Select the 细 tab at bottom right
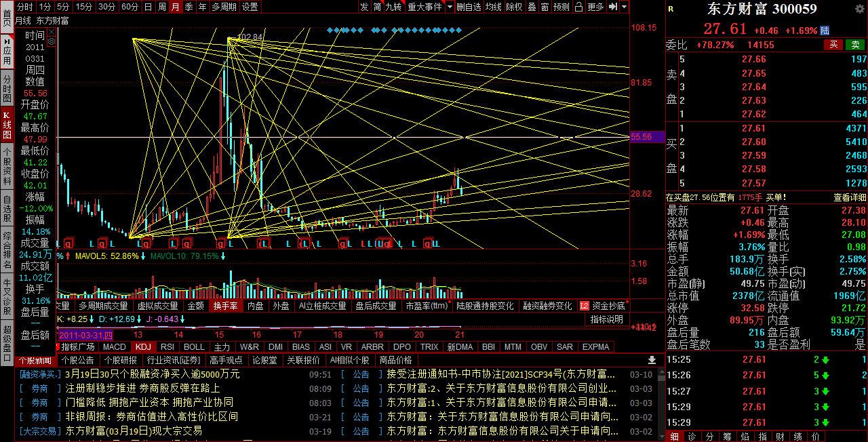The width and height of the screenshot is (868, 442). click(x=674, y=436)
